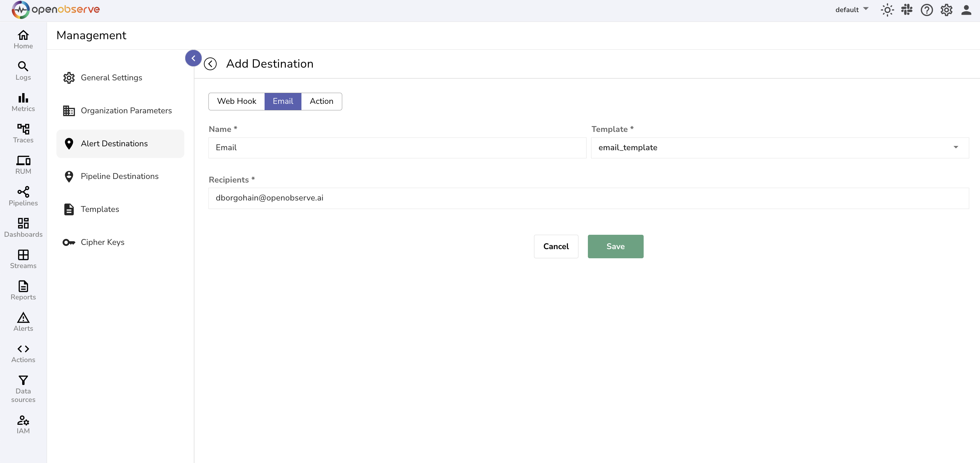Viewport: 980px width, 463px height.
Task: Click the Cancel button
Action: 556,246
